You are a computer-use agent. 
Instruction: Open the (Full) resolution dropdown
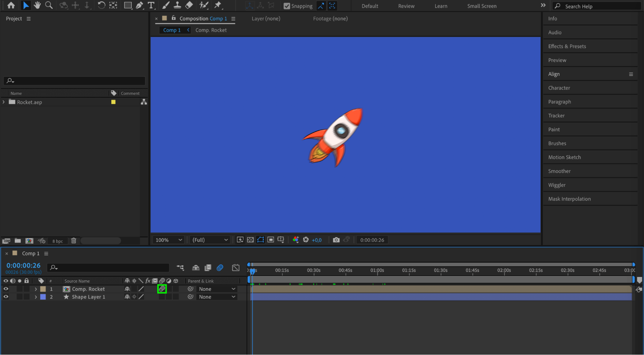click(x=210, y=240)
